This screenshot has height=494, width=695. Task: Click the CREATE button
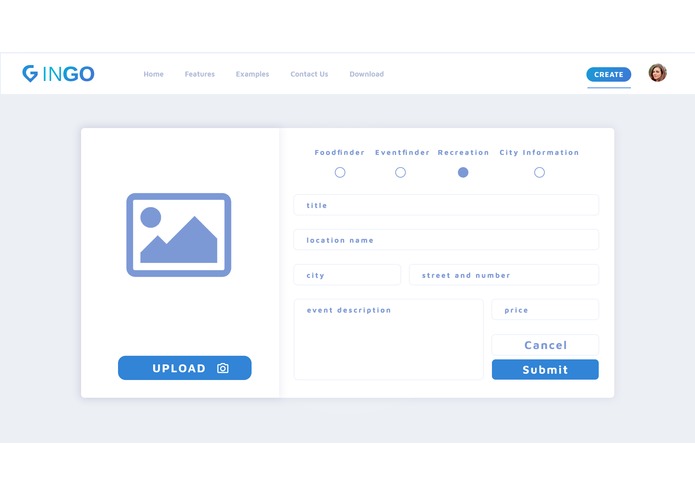(x=609, y=74)
